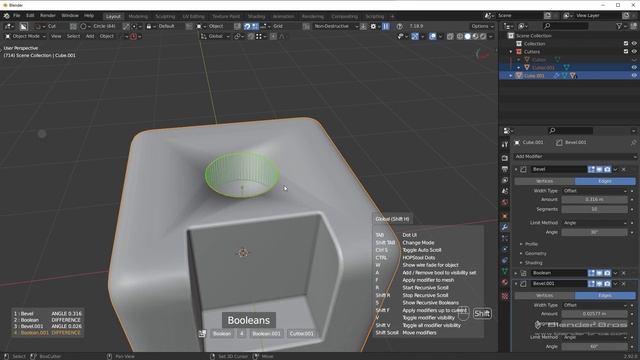Click the Transform Orientation Global icon
The image size is (640, 360).
click(x=203, y=36)
